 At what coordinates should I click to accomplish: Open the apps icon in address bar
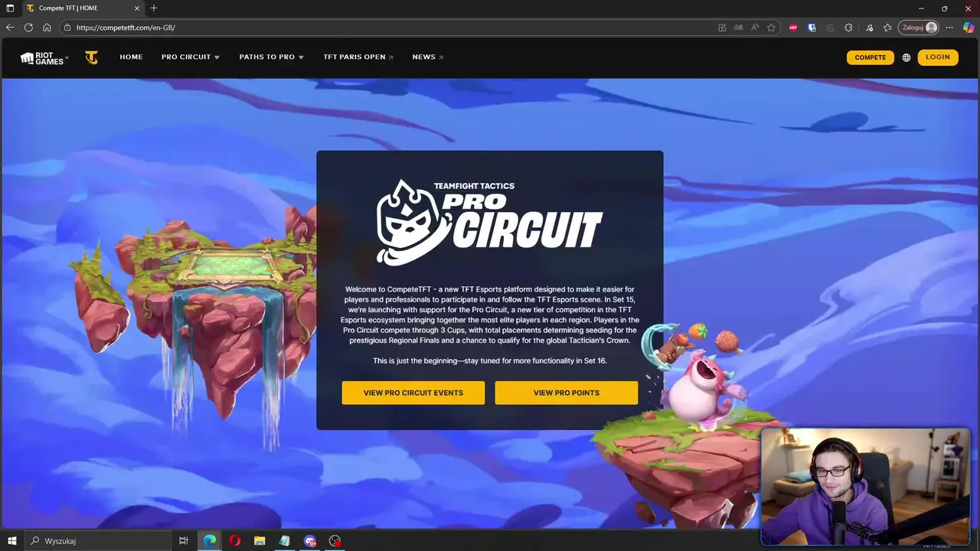point(722,28)
